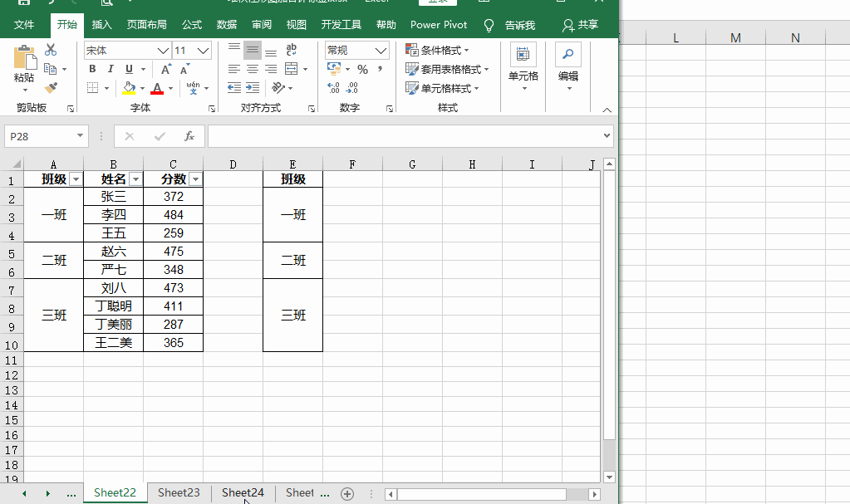
Task: Increase decimal places
Action: coord(334,88)
